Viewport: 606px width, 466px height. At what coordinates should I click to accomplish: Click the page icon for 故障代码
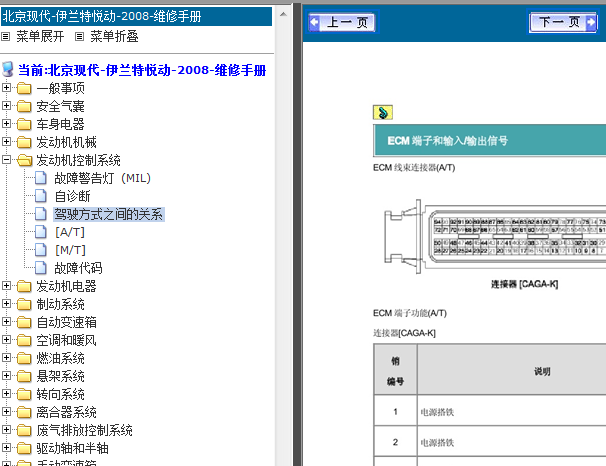pos(41,268)
